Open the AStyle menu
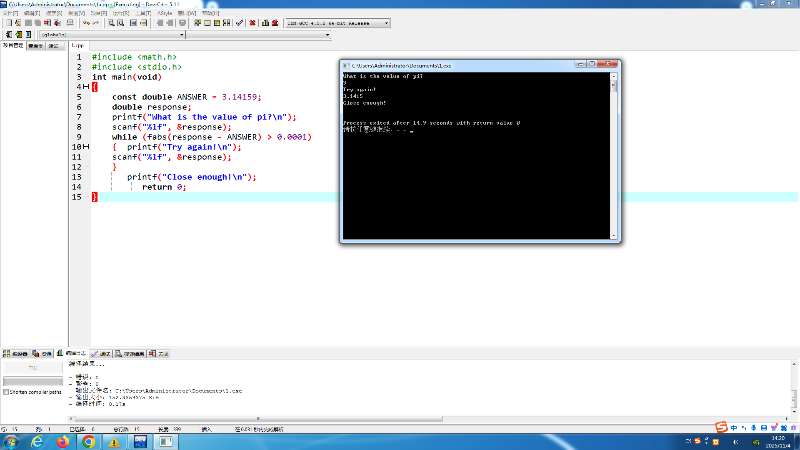This screenshot has height=450, width=800. (x=165, y=13)
